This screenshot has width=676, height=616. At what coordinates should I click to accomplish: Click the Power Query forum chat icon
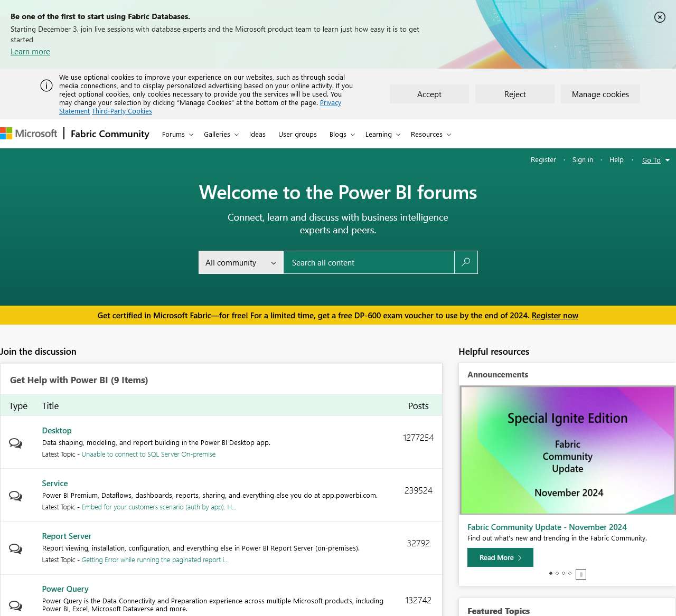pos(16,605)
